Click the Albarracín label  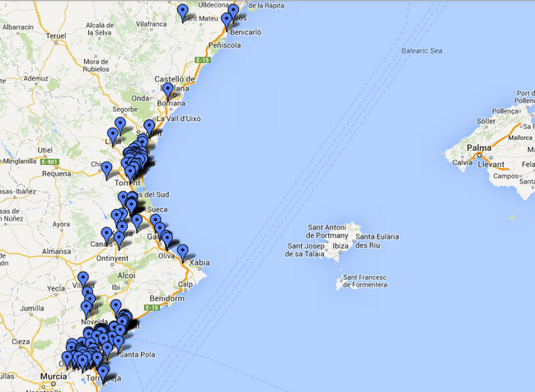[18, 27]
